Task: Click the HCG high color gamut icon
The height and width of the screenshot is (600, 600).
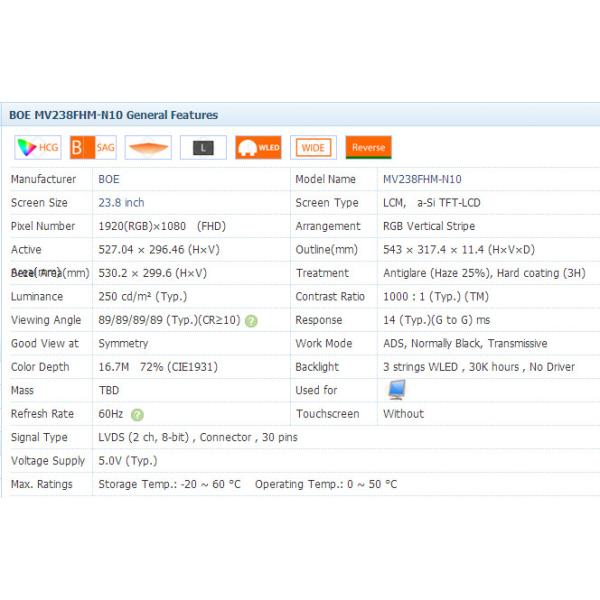Action: coord(37,148)
